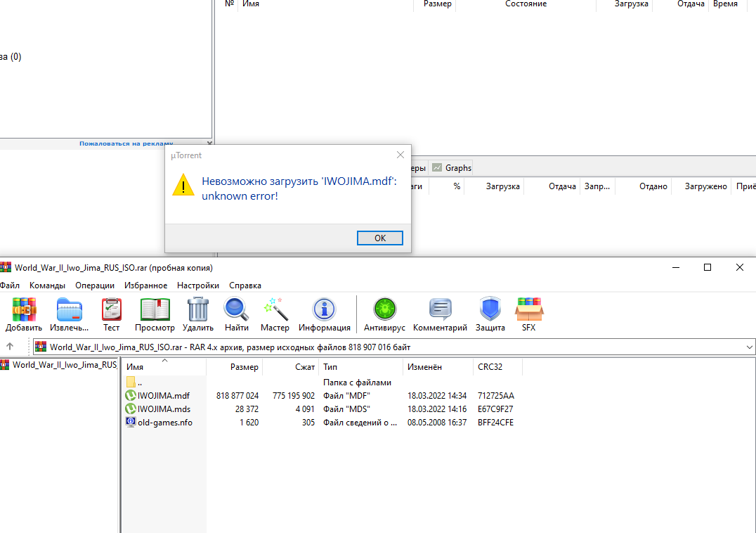This screenshot has width=756, height=533.
Task: Click size value 818 877 024
Action: click(x=237, y=395)
